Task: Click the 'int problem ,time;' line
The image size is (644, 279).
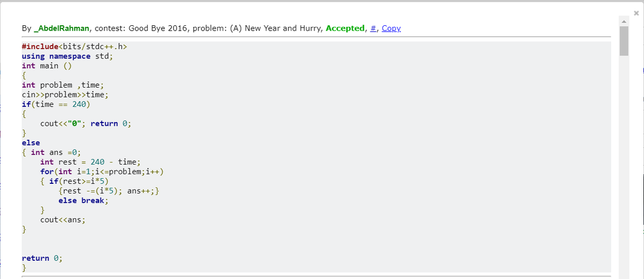Action: coord(63,85)
